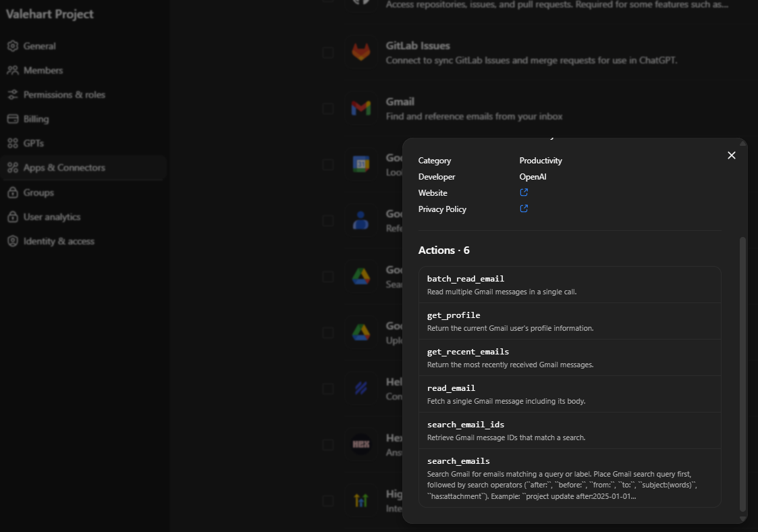758x532 pixels.
Task: Select the read_email action row
Action: 570,394
